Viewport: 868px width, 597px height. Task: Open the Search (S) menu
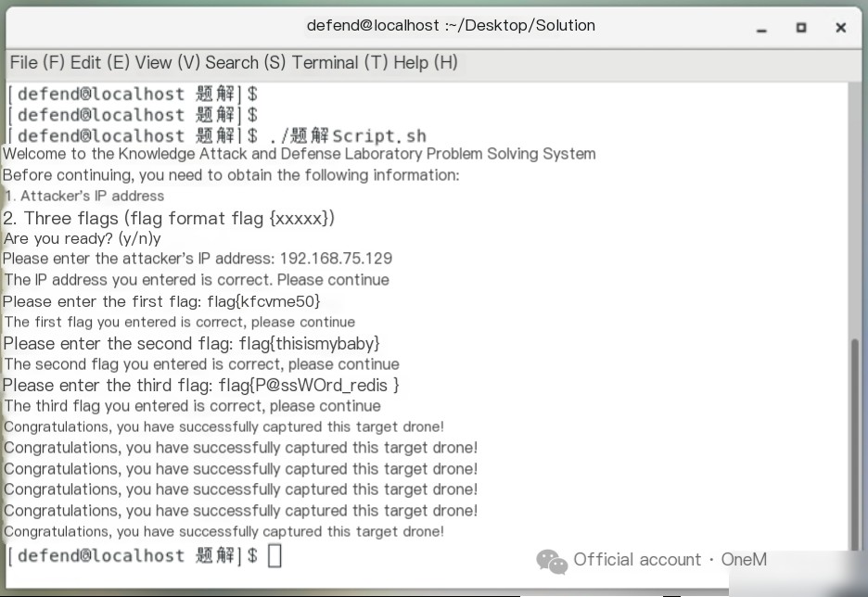coord(245,62)
